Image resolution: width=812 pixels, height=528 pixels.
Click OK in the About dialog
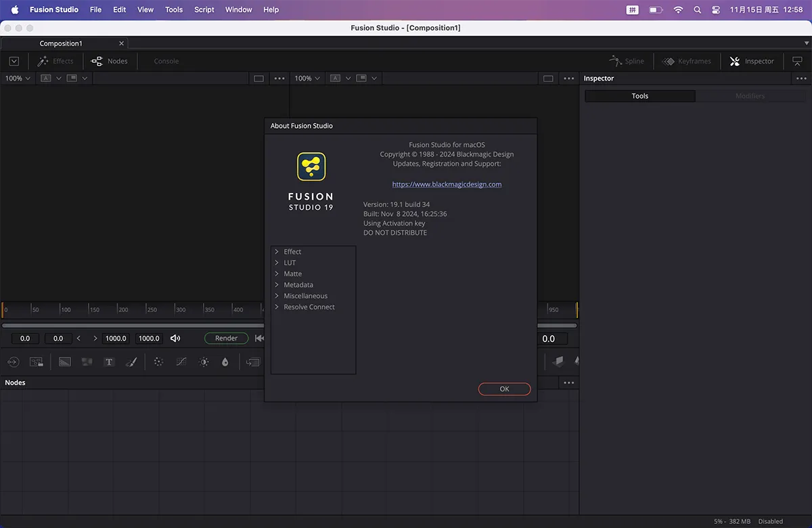pyautogui.click(x=504, y=389)
